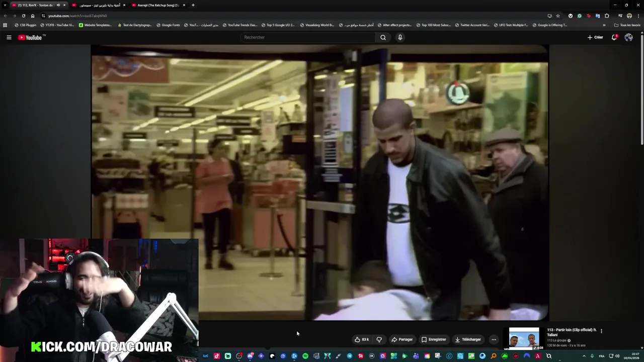Open Google Fonts bookmark

pyautogui.click(x=168, y=25)
